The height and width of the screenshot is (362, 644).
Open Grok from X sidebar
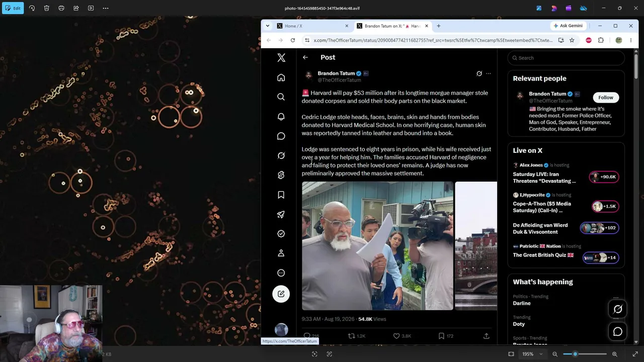(x=281, y=156)
